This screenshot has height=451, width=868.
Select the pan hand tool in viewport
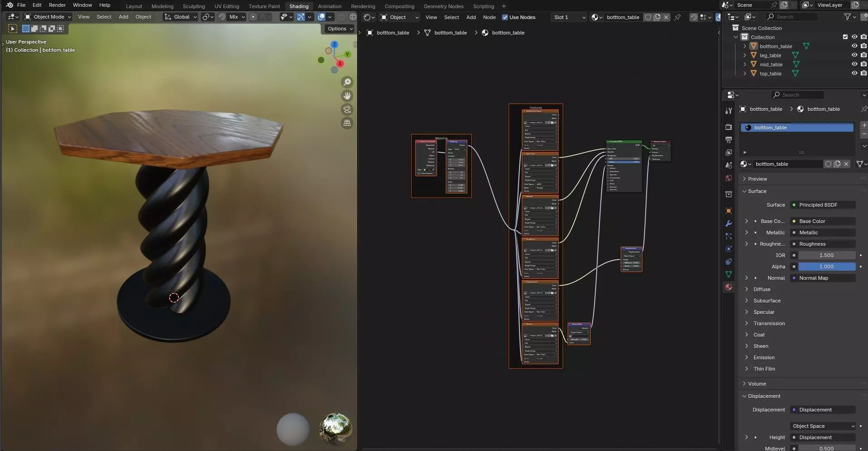pos(347,96)
